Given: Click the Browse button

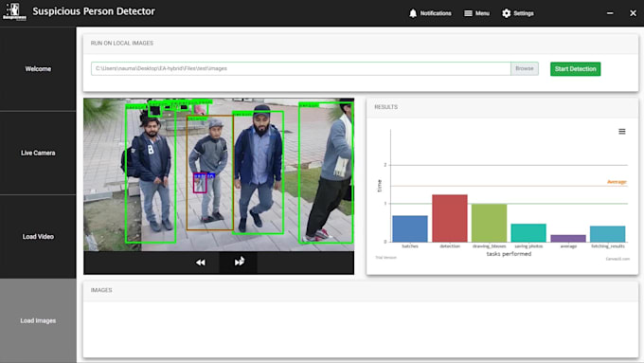Looking at the screenshot, I should pyautogui.click(x=525, y=68).
